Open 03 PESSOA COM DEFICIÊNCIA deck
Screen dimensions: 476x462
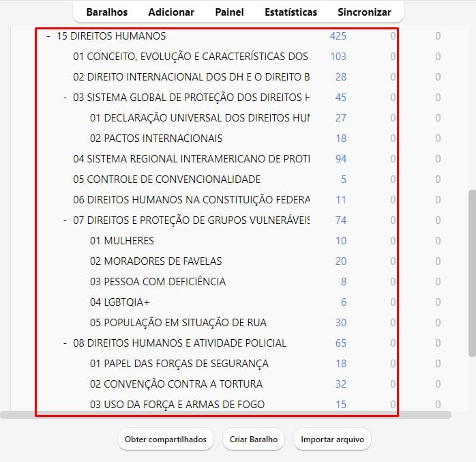point(158,282)
